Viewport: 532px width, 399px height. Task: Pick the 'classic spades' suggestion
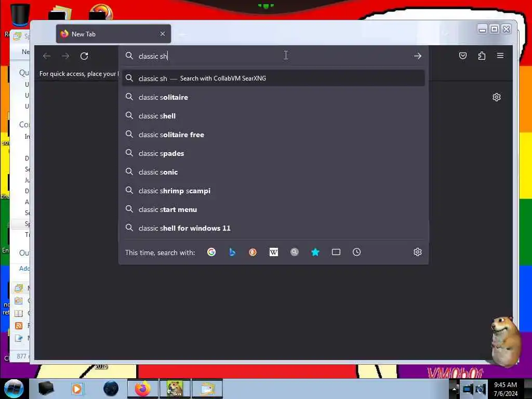coord(273,153)
